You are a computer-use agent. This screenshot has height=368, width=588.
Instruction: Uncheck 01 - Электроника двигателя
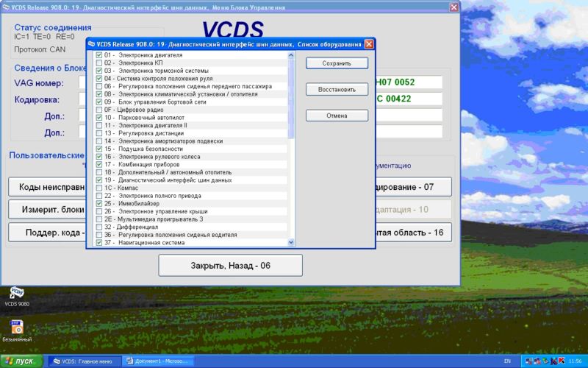(99, 55)
